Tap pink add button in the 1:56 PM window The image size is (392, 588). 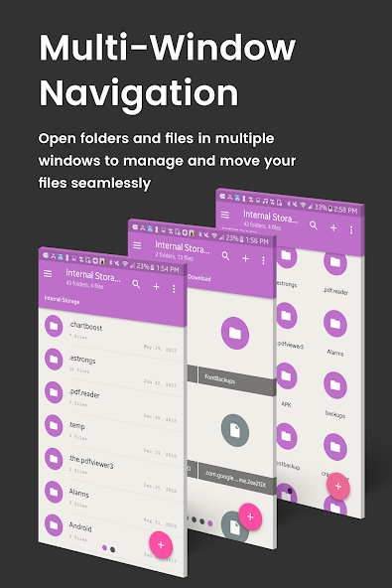coord(250,516)
